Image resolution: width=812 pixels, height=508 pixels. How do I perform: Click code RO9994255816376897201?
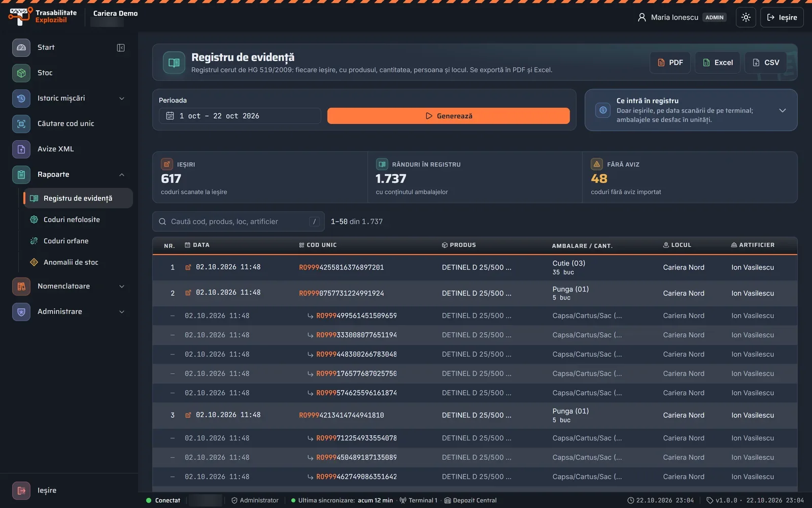342,267
